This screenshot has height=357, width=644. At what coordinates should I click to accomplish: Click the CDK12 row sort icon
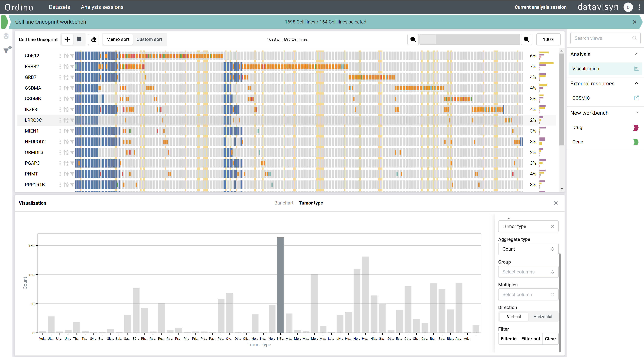pos(66,56)
